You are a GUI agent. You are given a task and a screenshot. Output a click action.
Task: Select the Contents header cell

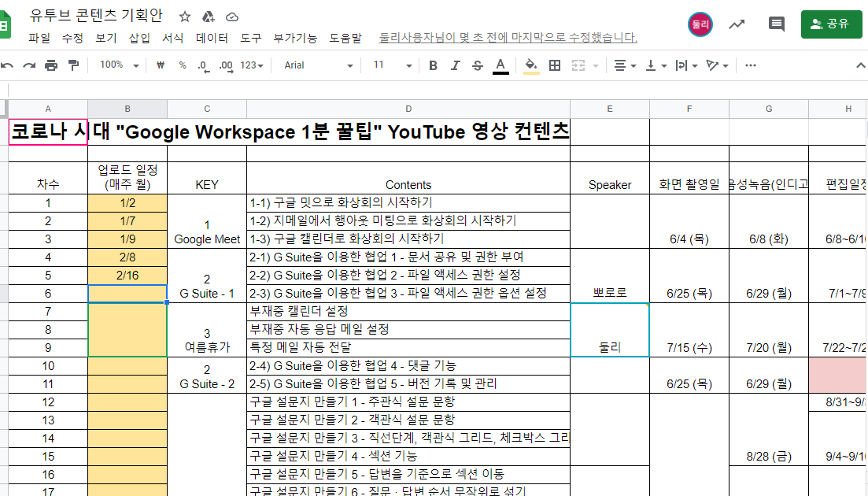point(408,178)
